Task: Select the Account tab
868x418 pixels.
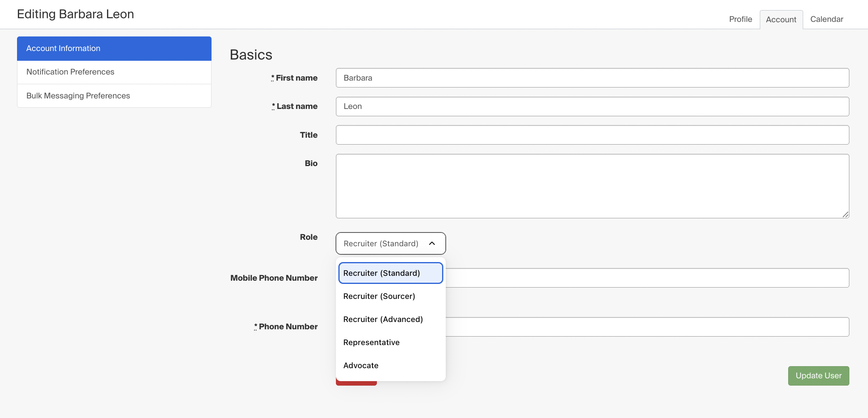Action: tap(781, 19)
